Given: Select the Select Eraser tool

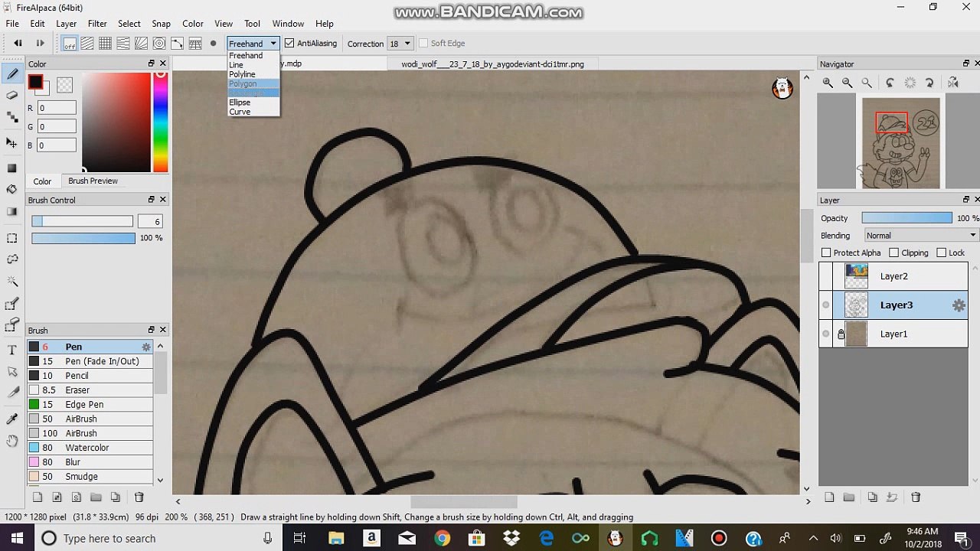Looking at the screenshot, I should (x=12, y=326).
